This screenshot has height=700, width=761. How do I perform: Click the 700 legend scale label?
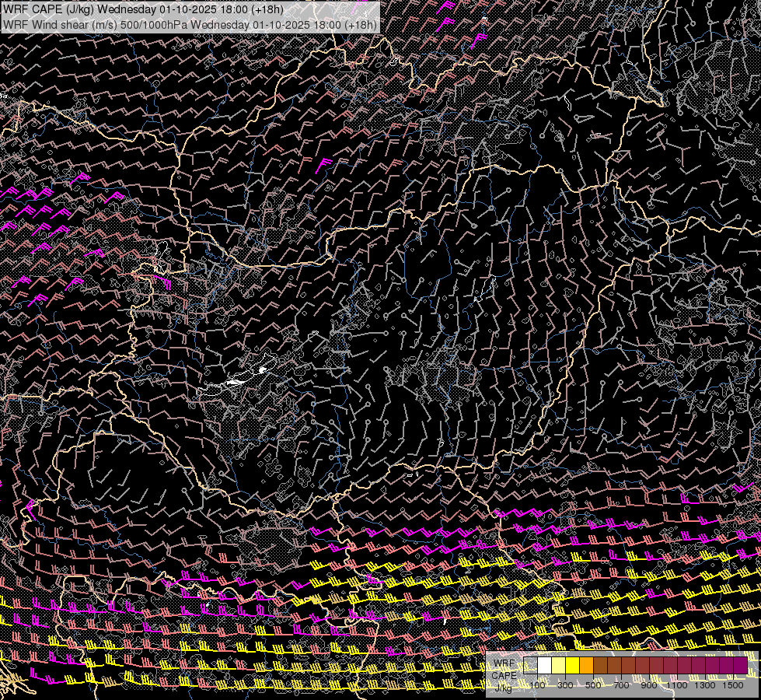621,685
